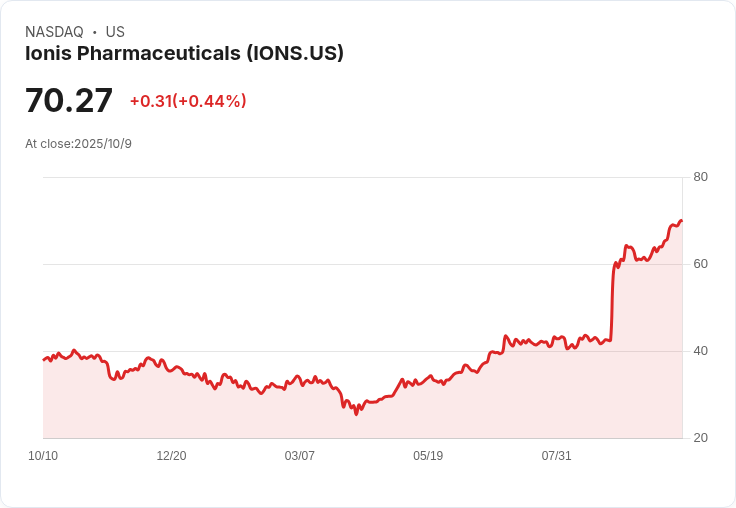Click the At close:2025/10/9 timestamp
Screen dimensions: 736x508
(78, 144)
